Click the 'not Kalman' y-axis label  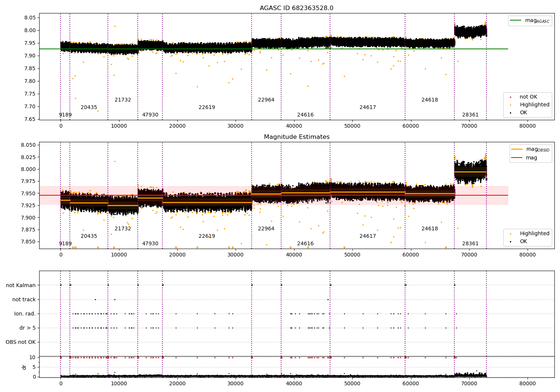pyautogui.click(x=21, y=286)
